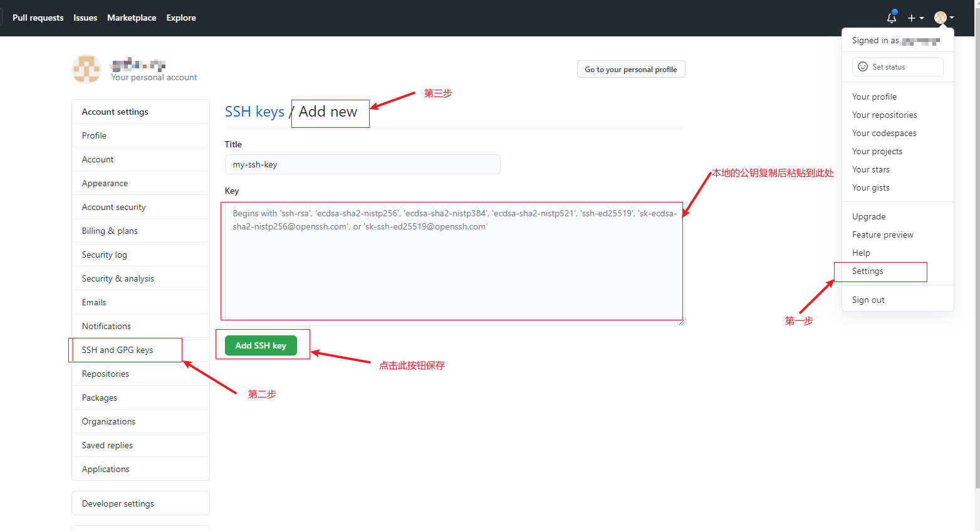This screenshot has width=980, height=531.
Task: Open the plus create-new dropdown
Action: tap(915, 18)
